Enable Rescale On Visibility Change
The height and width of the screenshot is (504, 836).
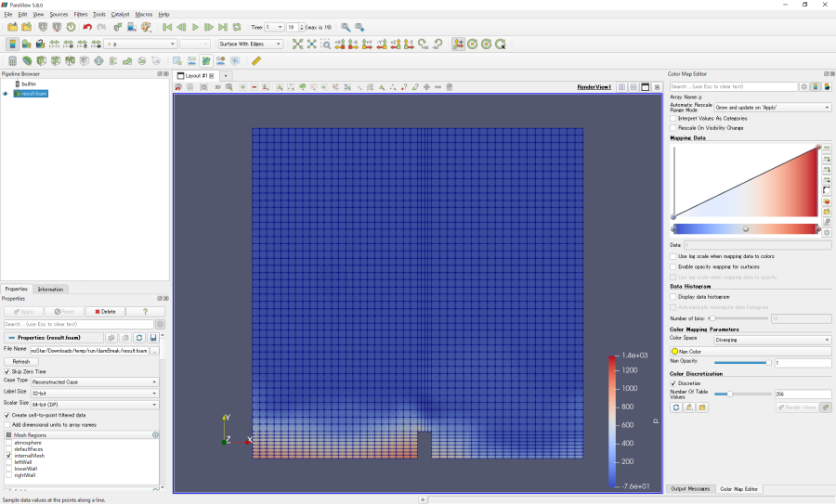click(x=673, y=128)
